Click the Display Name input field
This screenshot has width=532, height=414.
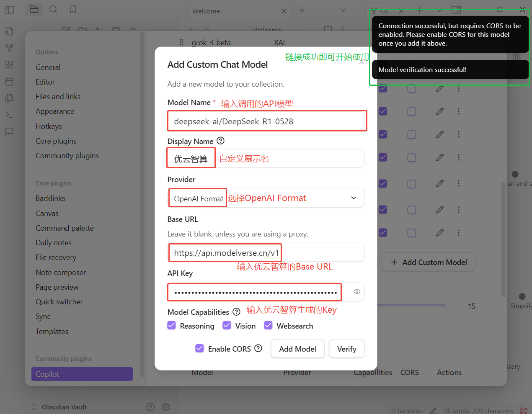[266, 159]
